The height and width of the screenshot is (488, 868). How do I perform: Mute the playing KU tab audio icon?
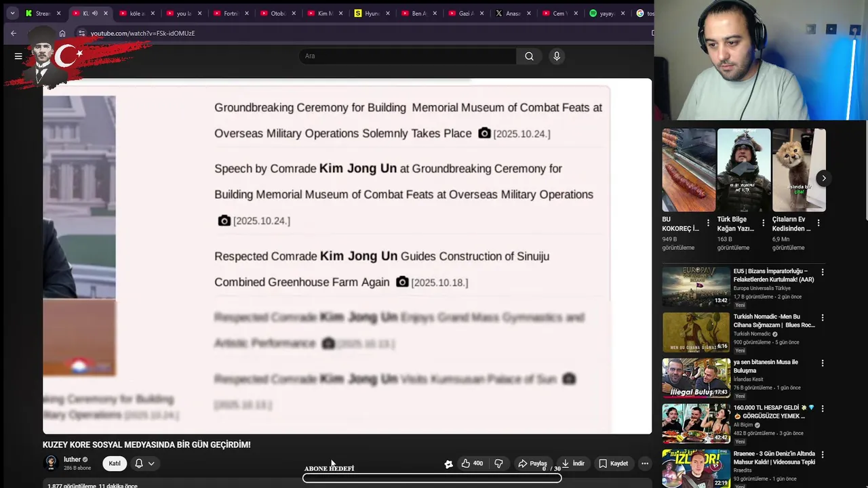[x=95, y=13]
